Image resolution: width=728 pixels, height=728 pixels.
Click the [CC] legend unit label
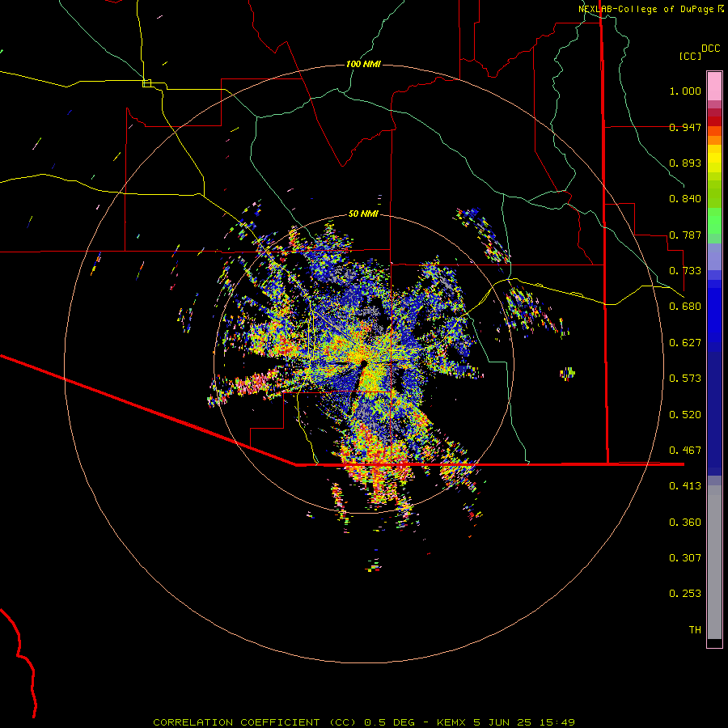click(x=690, y=56)
